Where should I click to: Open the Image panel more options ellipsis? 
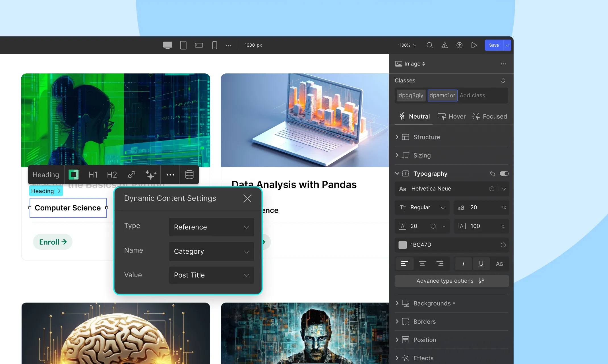click(x=503, y=64)
